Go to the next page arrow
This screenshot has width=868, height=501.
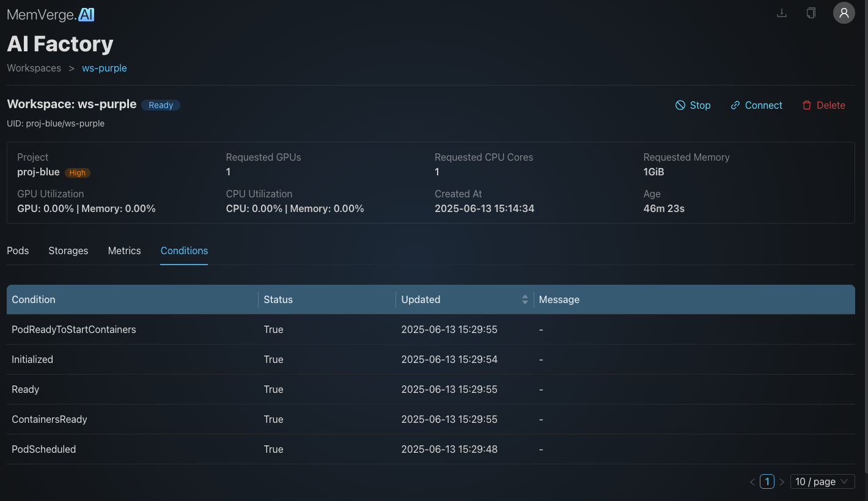[x=781, y=482]
